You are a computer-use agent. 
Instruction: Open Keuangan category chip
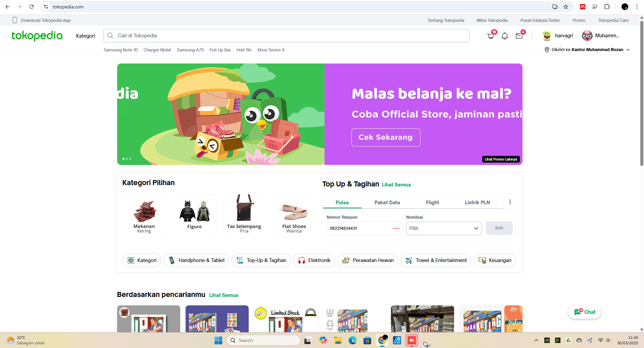coord(495,260)
